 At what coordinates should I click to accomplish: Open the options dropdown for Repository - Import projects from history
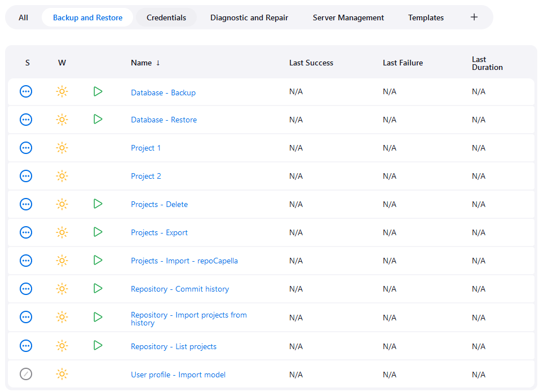pos(26,317)
